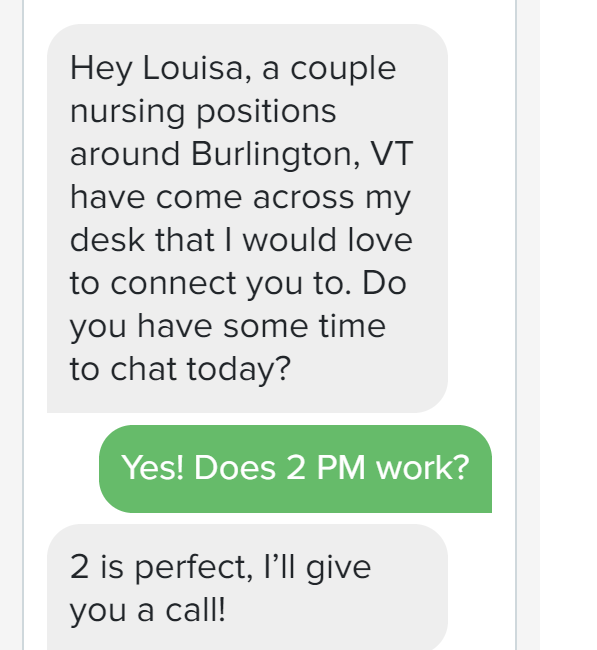Image resolution: width=597 pixels, height=650 pixels.
Task: Click the word "Yes!" in the green message
Action: point(153,468)
